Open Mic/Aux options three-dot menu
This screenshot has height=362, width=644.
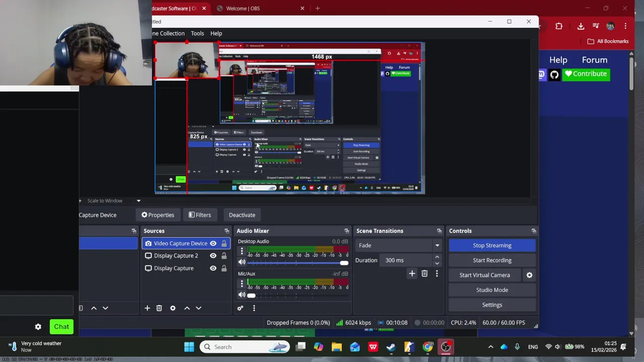(242, 284)
